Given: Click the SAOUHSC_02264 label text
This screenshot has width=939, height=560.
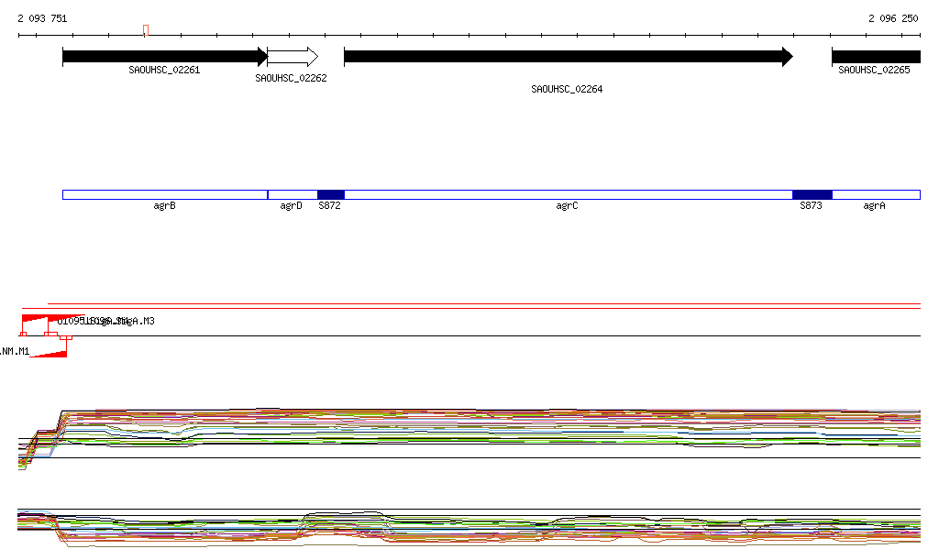Looking at the screenshot, I should click(x=567, y=89).
